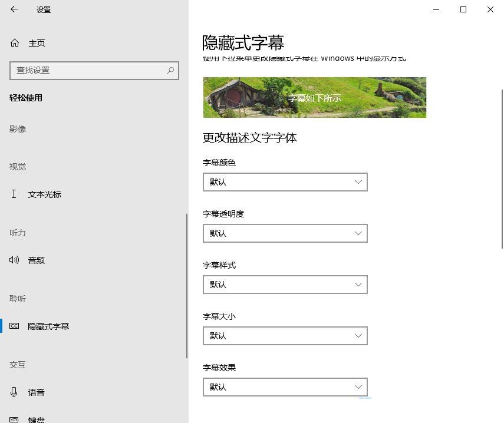Click the text cursor icon beside 文本光标
Image resolution: width=504 pixels, height=423 pixels.
[x=14, y=194]
